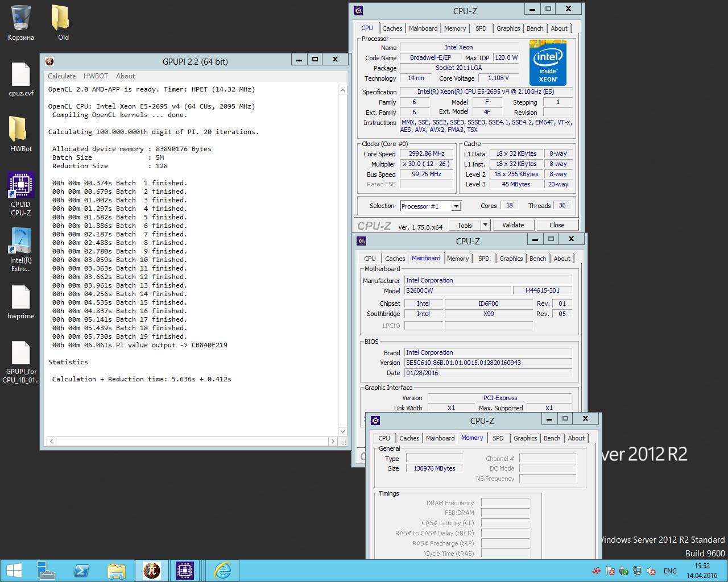728x582 pixels.
Task: Click the Memory CPU-Z window title icon
Action: pyautogui.click(x=375, y=421)
